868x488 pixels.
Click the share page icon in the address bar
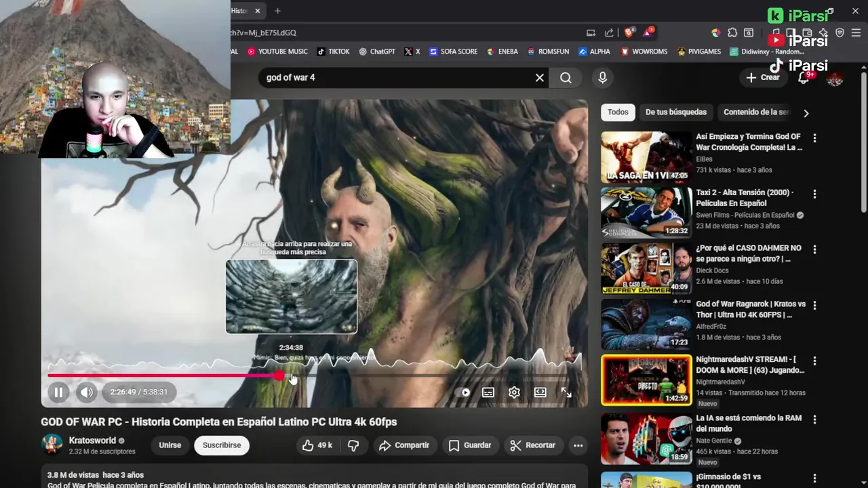pos(609,33)
